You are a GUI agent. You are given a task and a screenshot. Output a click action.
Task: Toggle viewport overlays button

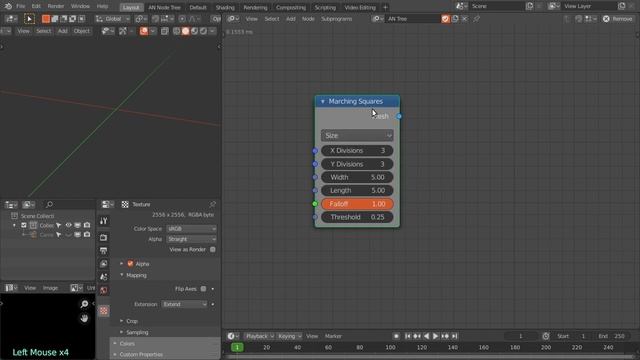(x=144, y=31)
